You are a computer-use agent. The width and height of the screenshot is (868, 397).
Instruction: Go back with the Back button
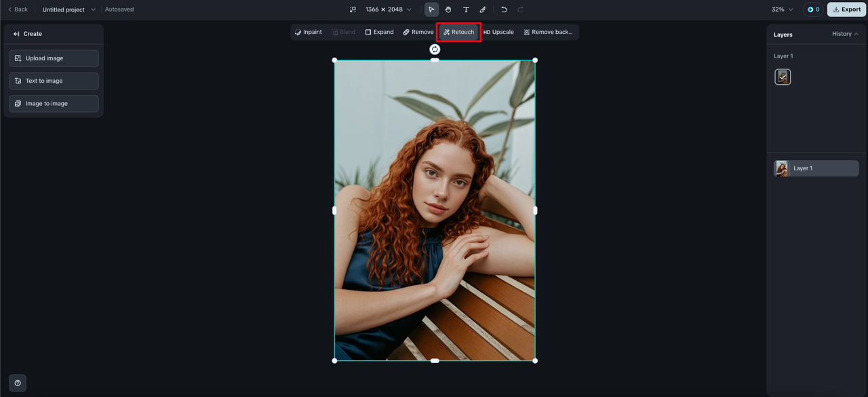click(18, 10)
